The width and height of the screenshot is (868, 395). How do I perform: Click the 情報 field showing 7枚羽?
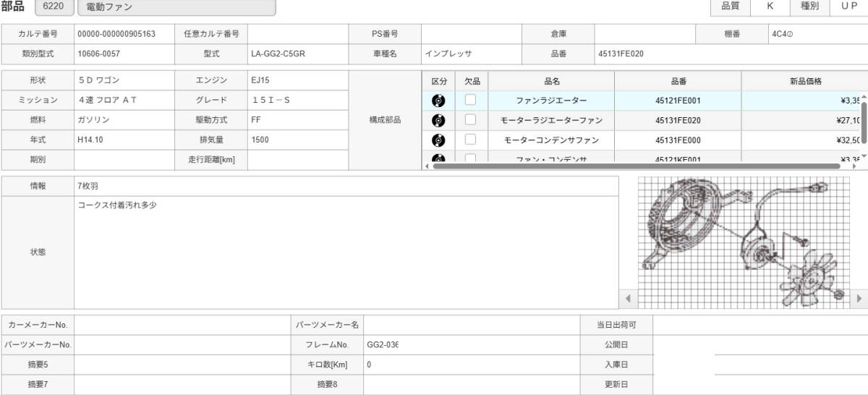(346, 186)
